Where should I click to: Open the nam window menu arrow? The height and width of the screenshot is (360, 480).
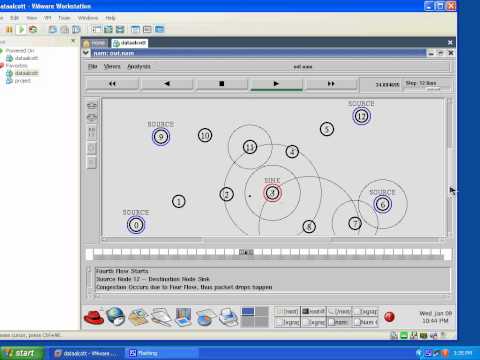pos(86,53)
